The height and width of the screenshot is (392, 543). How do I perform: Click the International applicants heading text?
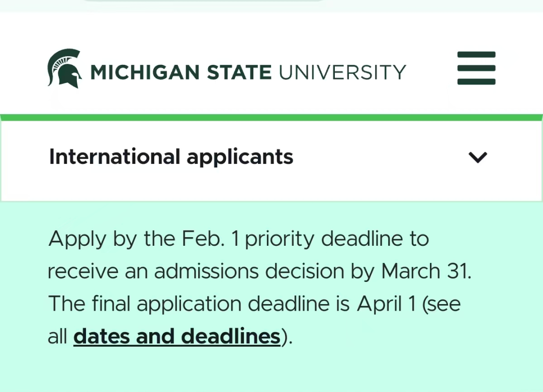[x=171, y=157]
